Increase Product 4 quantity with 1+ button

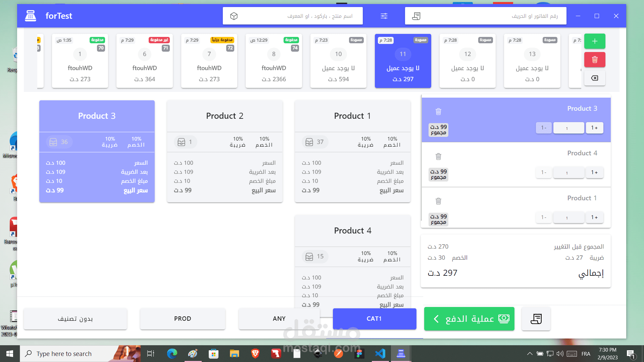coord(594,172)
